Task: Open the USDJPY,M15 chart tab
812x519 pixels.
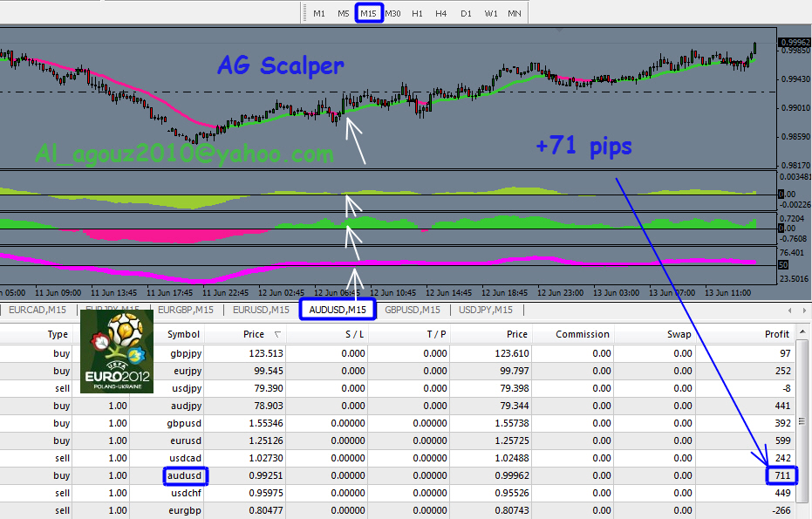Action: click(x=486, y=310)
